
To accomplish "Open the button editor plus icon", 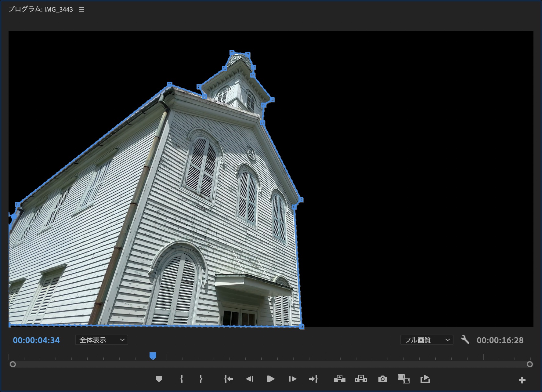I will coord(522,380).
